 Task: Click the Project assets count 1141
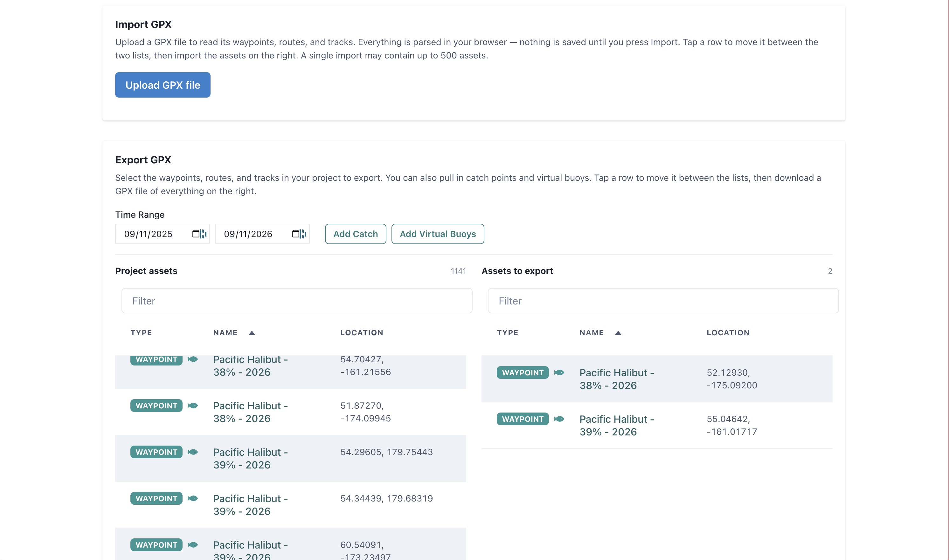tap(458, 271)
